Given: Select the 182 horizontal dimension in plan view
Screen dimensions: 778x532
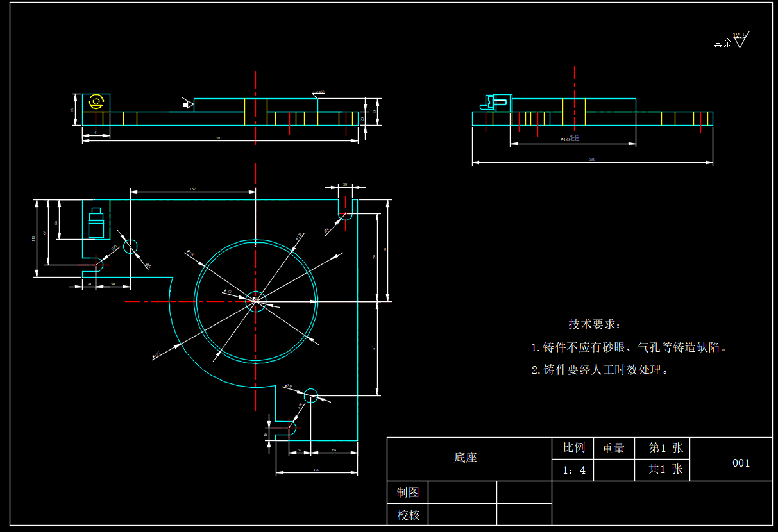Looking at the screenshot, I should point(192,190).
